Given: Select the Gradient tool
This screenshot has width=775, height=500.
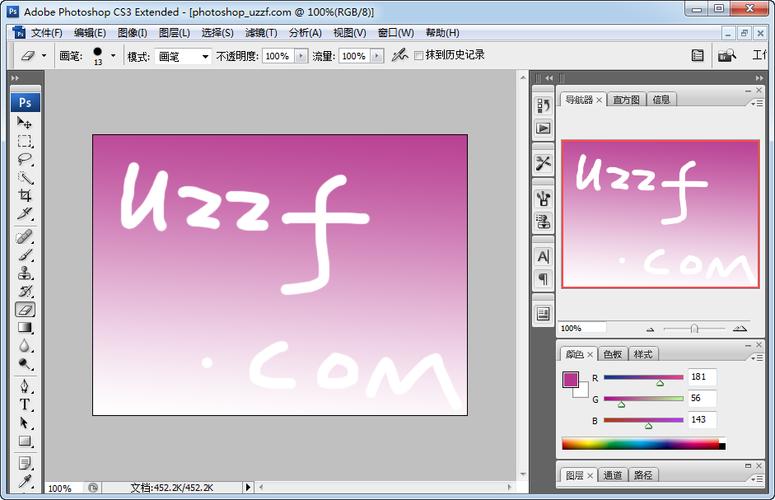Looking at the screenshot, I should (x=25, y=327).
